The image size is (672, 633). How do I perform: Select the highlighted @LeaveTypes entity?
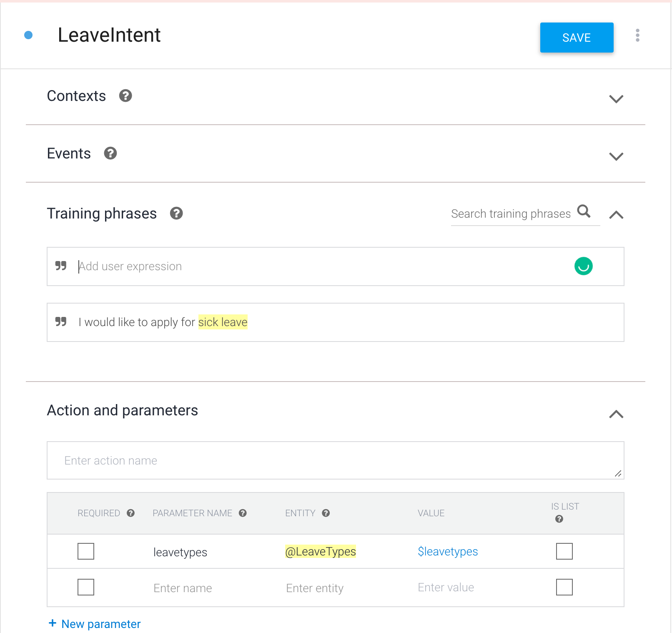point(320,551)
